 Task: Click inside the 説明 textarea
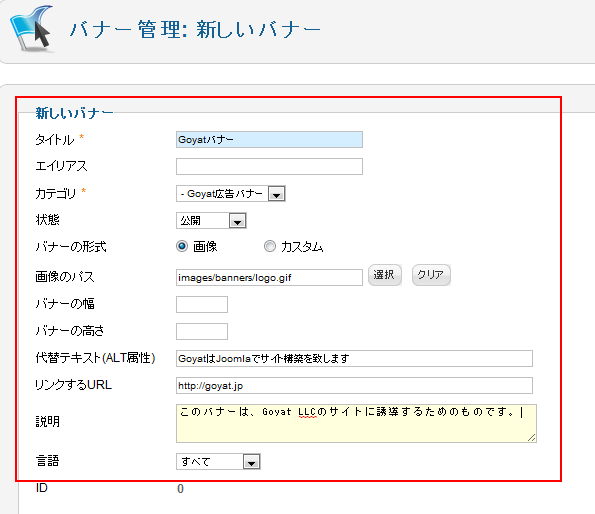(356, 423)
